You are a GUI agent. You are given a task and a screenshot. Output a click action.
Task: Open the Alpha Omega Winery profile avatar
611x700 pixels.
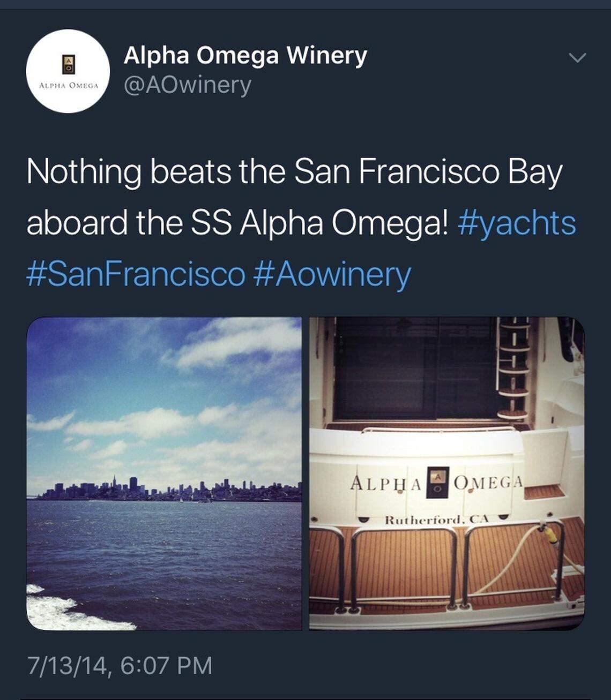coord(68,71)
